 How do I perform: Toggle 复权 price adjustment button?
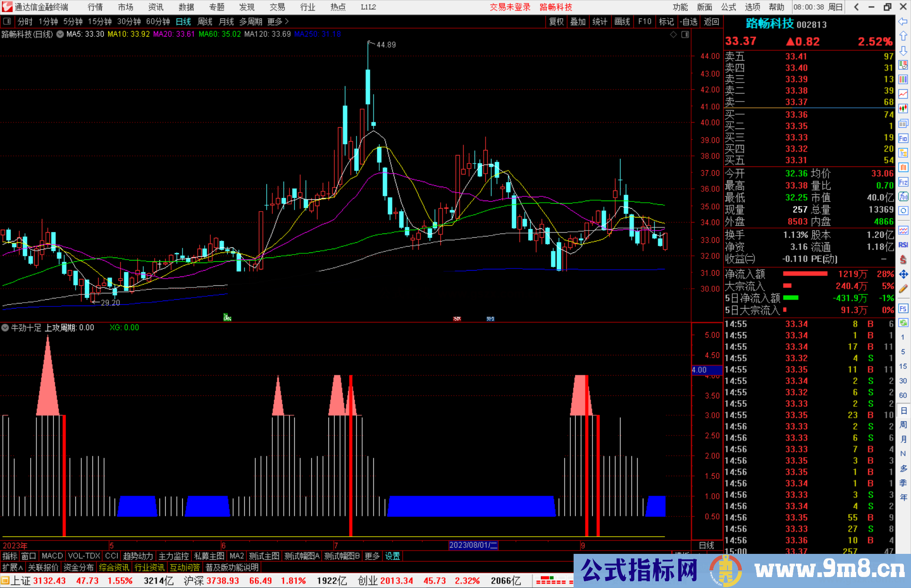click(556, 21)
